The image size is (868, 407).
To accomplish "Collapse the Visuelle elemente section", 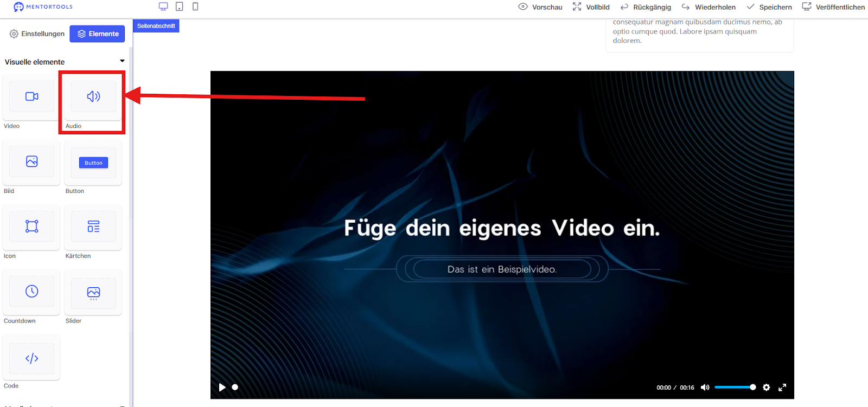I will click(122, 61).
